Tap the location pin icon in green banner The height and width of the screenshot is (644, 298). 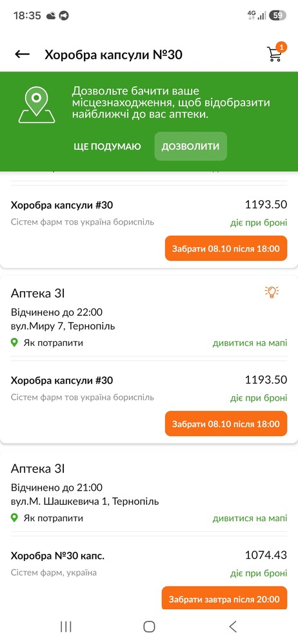pos(37,105)
